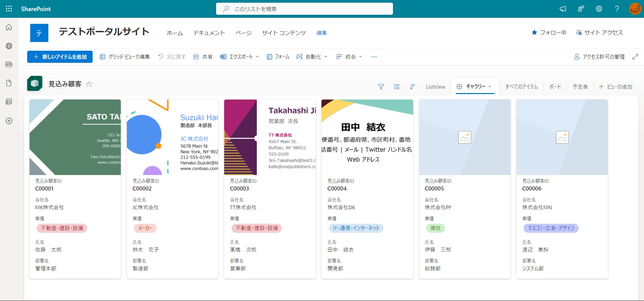
Task: Expand the list to full-screen content mode
Action: pyautogui.click(x=635, y=57)
